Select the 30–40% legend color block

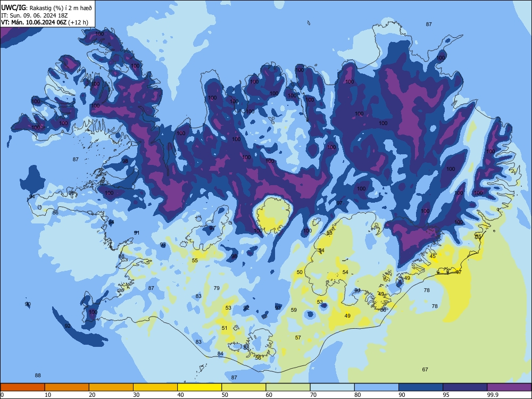pos(155,387)
